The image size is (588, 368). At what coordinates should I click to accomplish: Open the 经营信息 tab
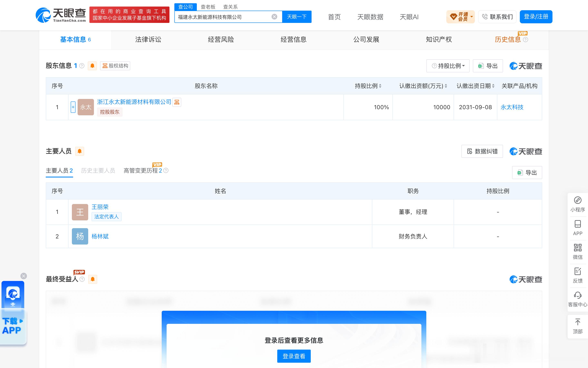[294, 39]
